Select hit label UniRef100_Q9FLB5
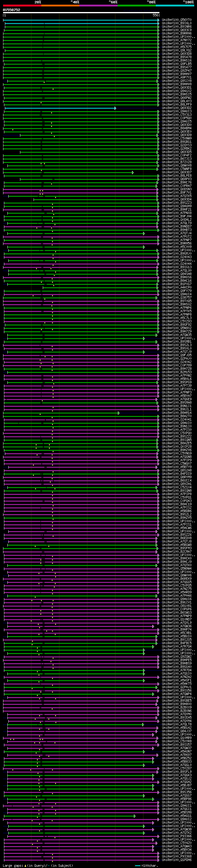Image resolution: width=197 pixels, height=868 pixels. click(x=176, y=64)
